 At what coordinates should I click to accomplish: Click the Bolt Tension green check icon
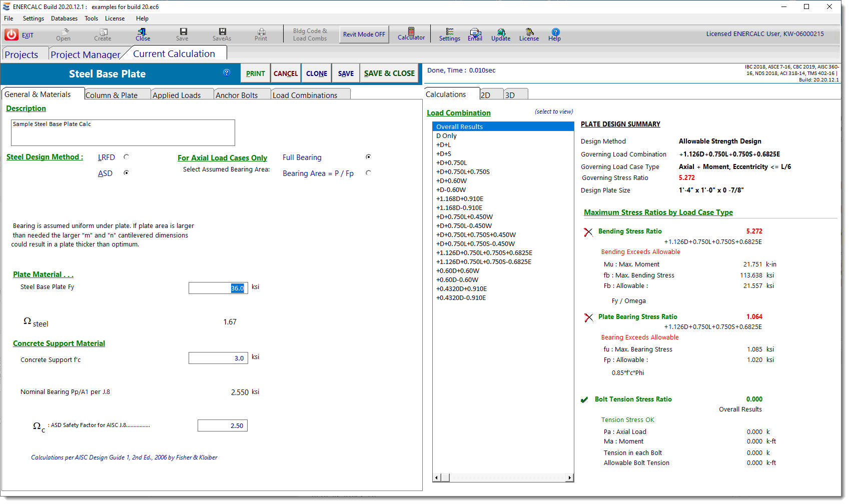(584, 399)
